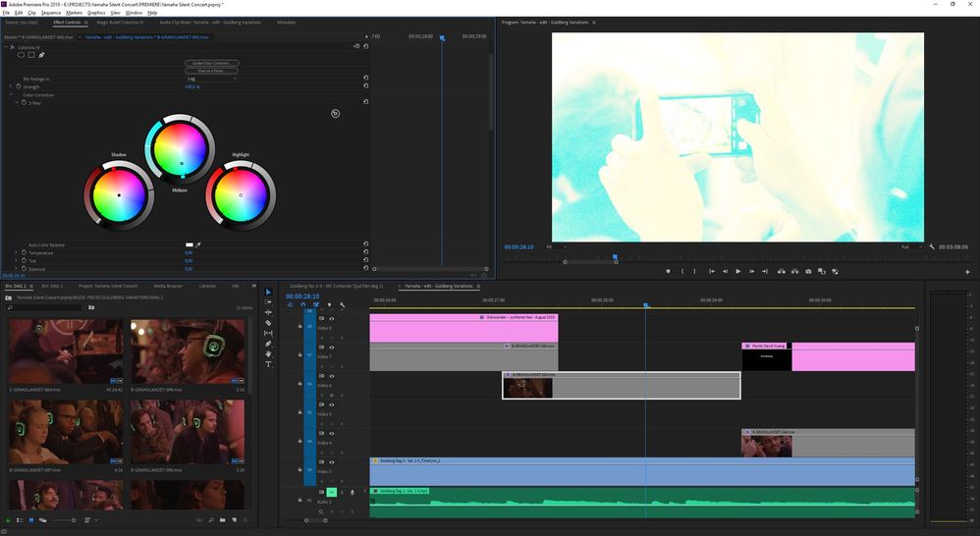Go to In point in Program monitor

click(712, 271)
